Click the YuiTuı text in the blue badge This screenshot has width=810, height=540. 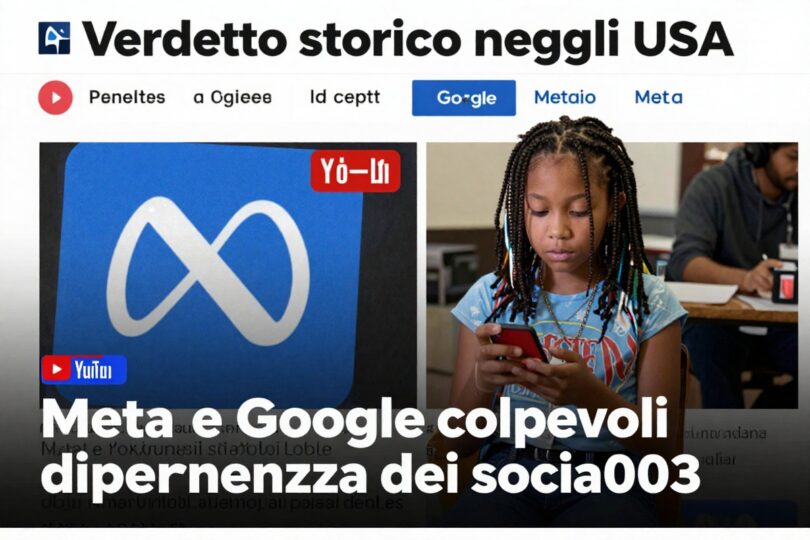click(x=93, y=370)
